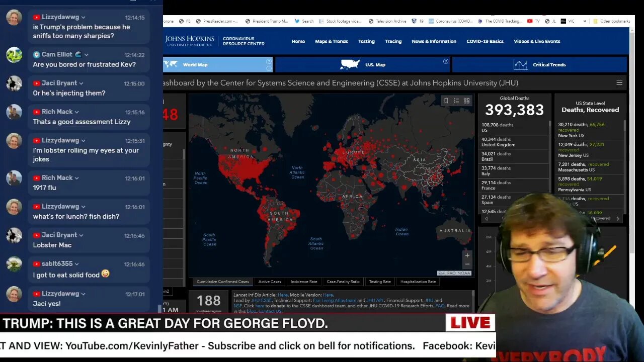Expand Lizzydawwg options on 12:15:31 message

point(83,140)
